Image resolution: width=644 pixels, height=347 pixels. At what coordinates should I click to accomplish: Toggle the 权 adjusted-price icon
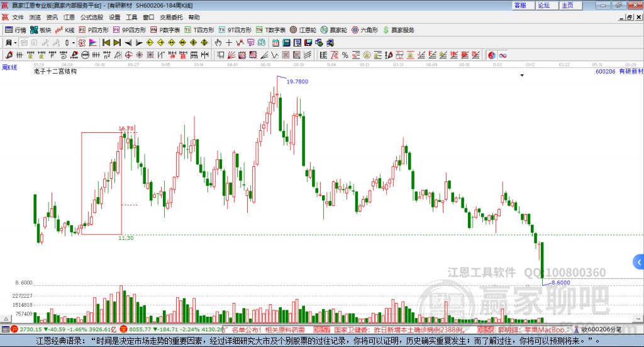pos(82,43)
